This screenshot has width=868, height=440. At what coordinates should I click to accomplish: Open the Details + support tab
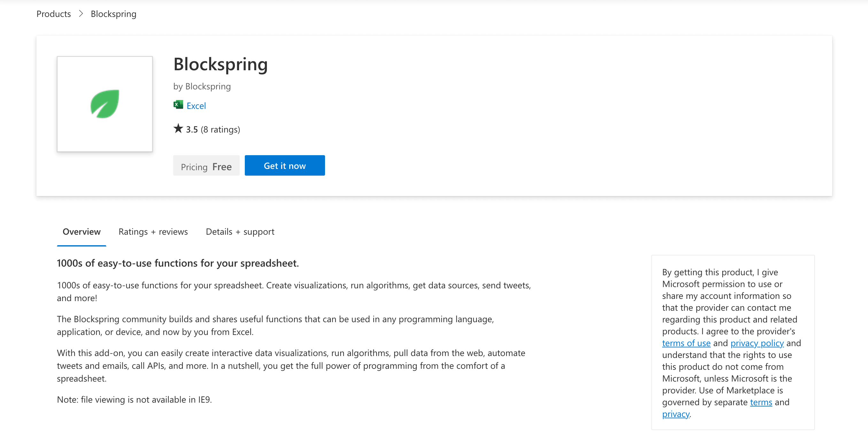(x=240, y=231)
